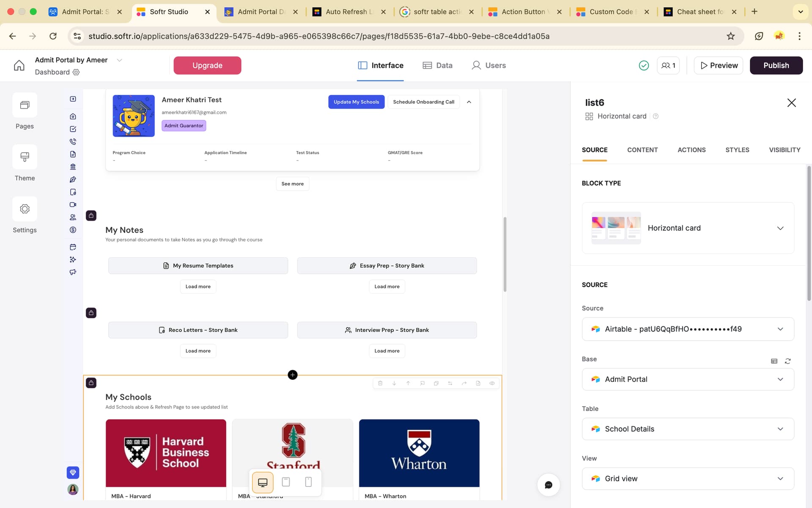The image size is (812, 508).
Task: Click the saved status checkmark icon
Action: pyautogui.click(x=644, y=65)
